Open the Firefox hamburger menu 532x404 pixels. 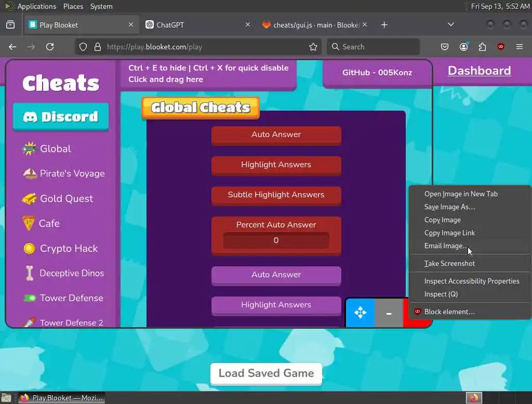pos(520,46)
